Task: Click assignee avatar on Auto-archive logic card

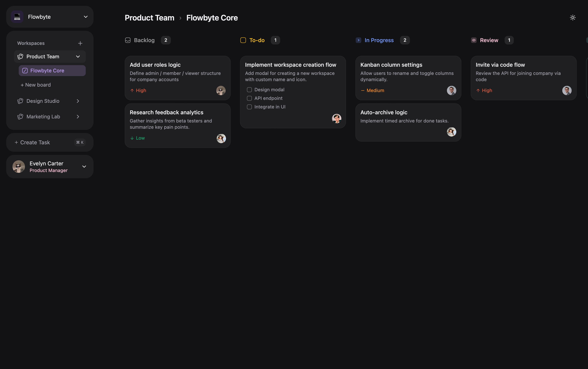Action: click(x=451, y=132)
